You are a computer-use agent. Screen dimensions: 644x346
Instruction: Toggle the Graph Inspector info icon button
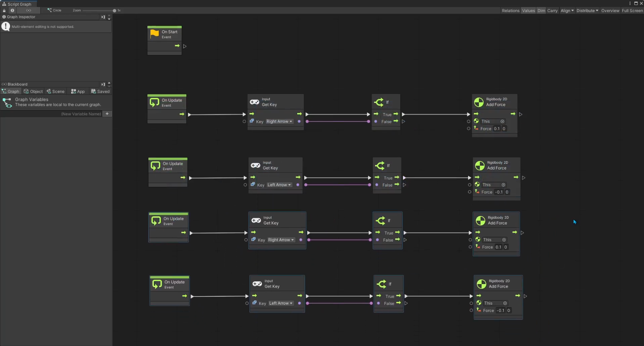click(x=12, y=10)
